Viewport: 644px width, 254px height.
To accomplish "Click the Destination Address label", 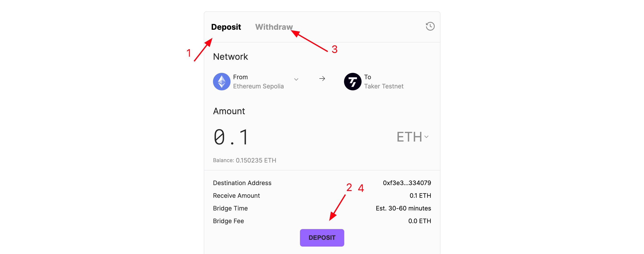I will (x=242, y=183).
